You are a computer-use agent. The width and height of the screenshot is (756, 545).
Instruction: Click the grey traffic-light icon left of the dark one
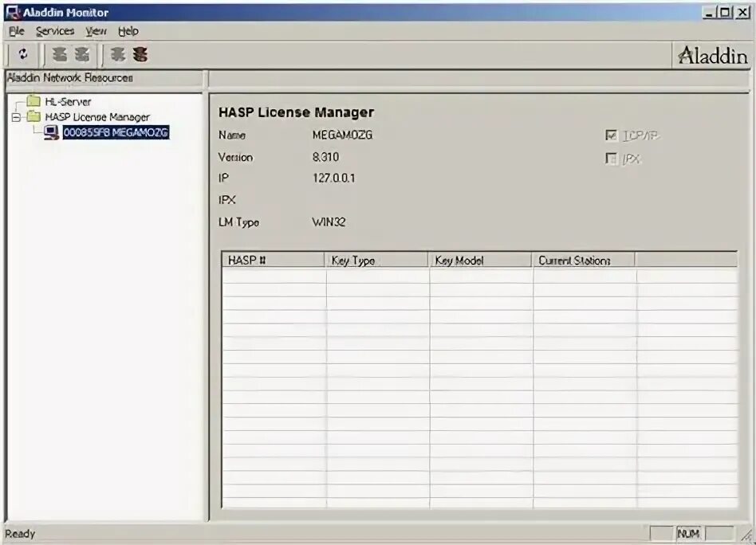(118, 54)
